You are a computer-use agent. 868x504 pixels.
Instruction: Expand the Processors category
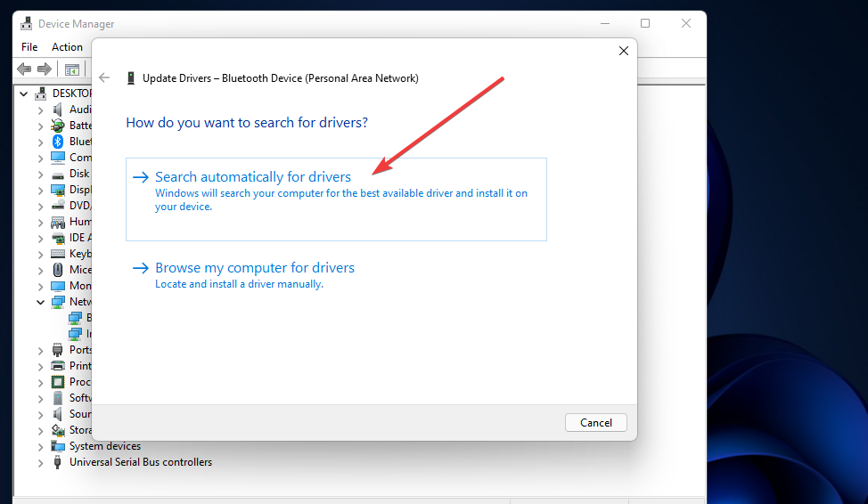(40, 382)
